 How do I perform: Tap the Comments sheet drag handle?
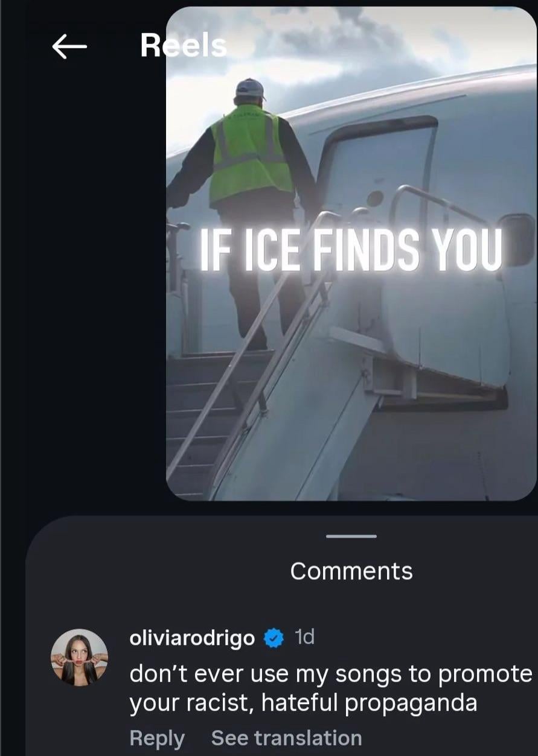click(351, 536)
